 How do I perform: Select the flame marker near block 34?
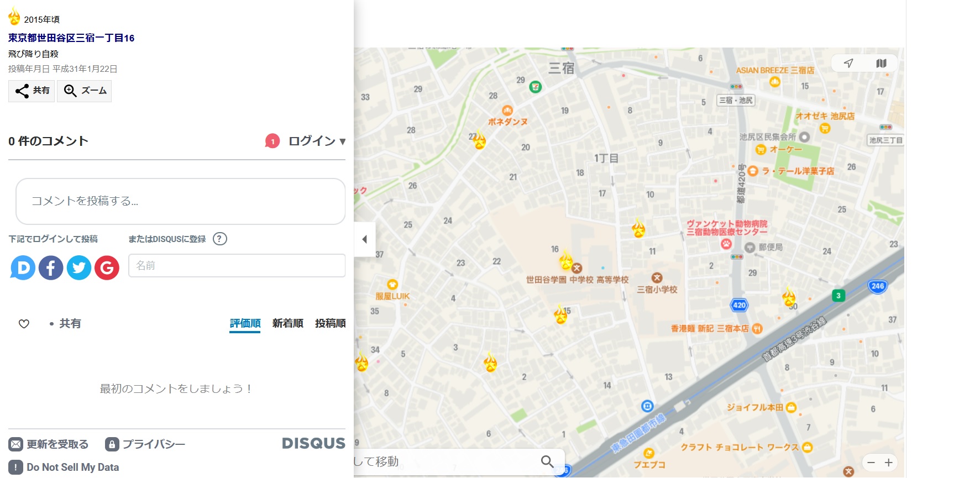[x=361, y=363]
